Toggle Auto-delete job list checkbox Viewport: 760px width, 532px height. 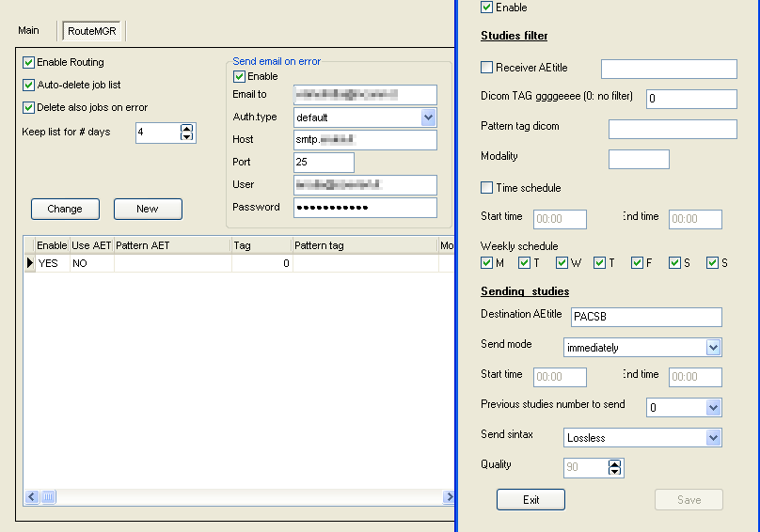click(x=28, y=85)
